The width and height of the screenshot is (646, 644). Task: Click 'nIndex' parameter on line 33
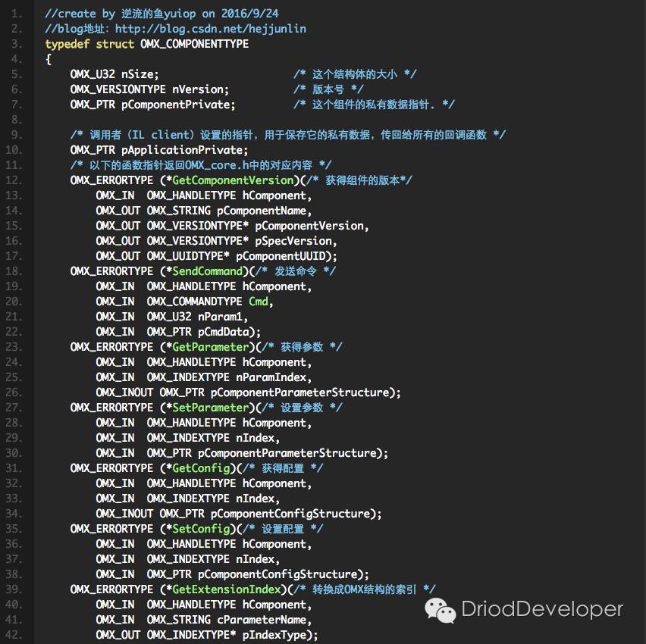pos(255,499)
